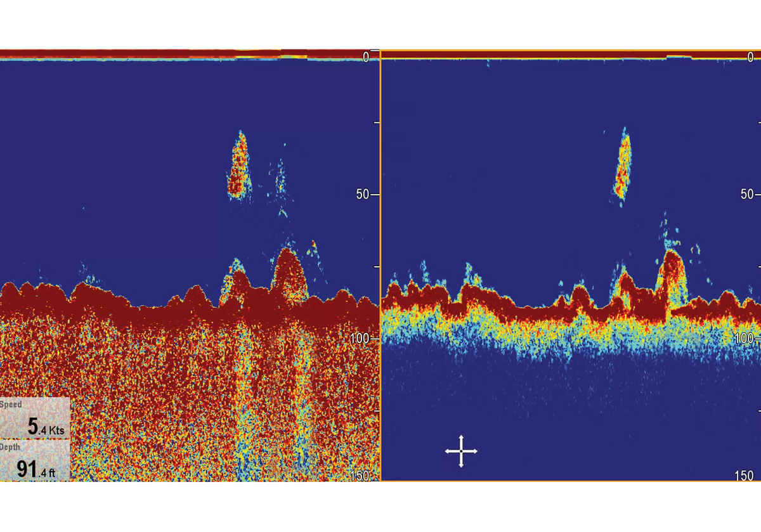Screen dimensions: 761x532
Task: Click the 0 depth label in right sonar view
Action: 750,58
